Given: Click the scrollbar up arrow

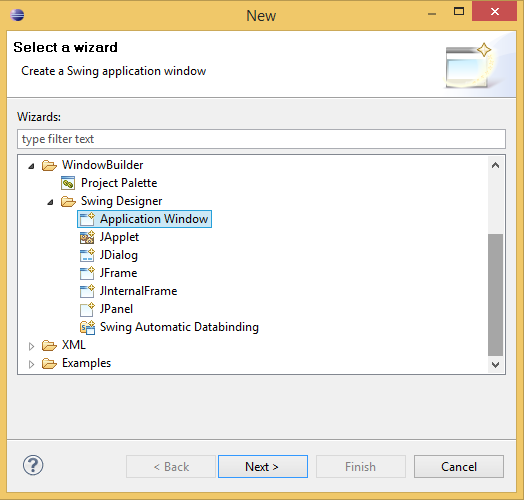Looking at the screenshot, I should coord(496,165).
